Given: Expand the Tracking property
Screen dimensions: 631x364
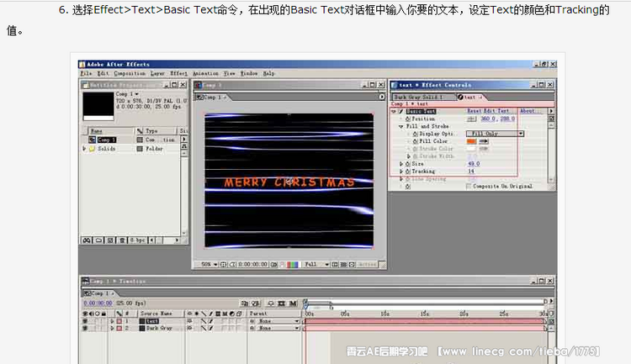Looking at the screenshot, I should (x=400, y=171).
